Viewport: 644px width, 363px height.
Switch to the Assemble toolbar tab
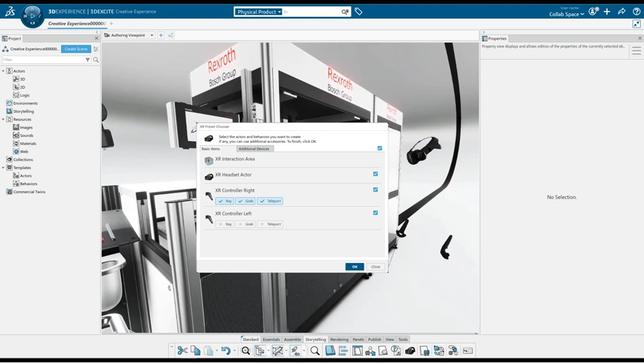tap(292, 340)
